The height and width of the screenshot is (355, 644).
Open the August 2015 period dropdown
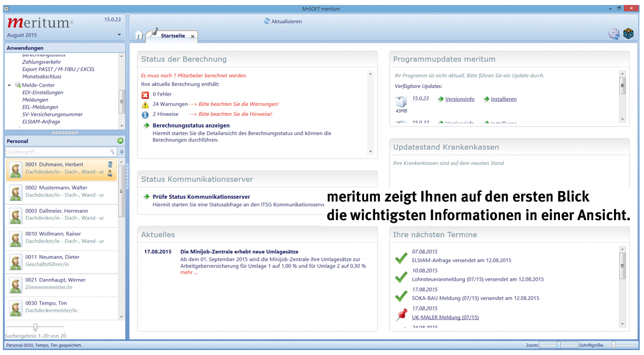(x=120, y=35)
